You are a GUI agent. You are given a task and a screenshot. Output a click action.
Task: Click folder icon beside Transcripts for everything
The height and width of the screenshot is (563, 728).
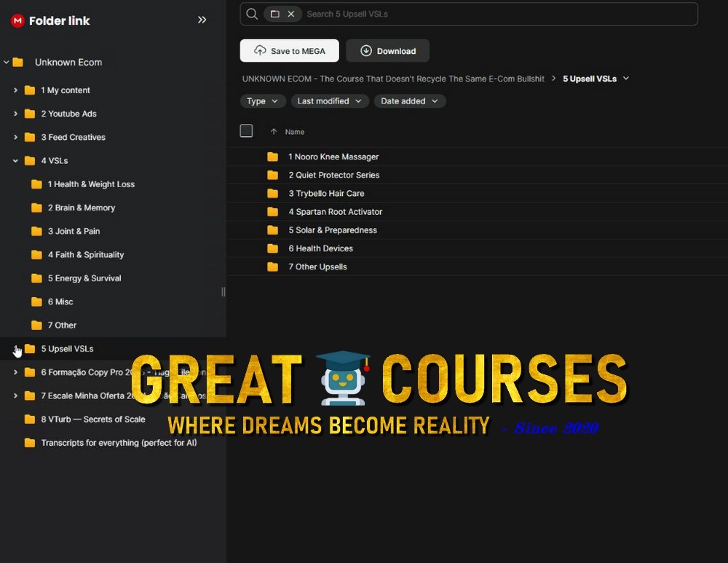point(30,443)
